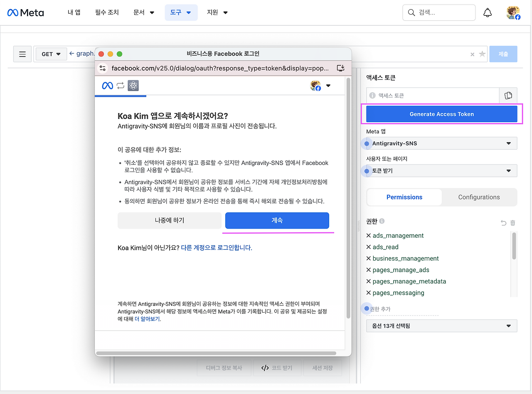Expand the 지원 menu in the top navigation
This screenshot has width=532, height=394.
click(217, 12)
